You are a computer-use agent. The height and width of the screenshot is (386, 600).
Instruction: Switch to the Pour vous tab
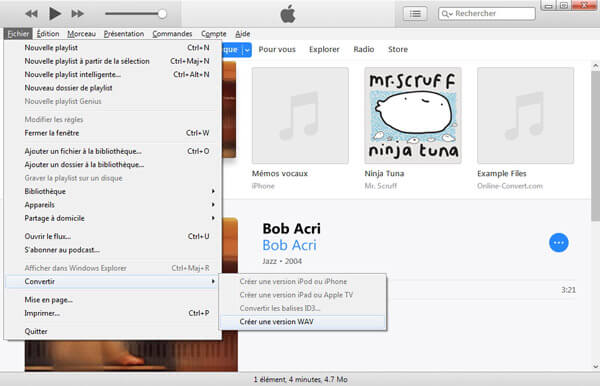[277, 49]
